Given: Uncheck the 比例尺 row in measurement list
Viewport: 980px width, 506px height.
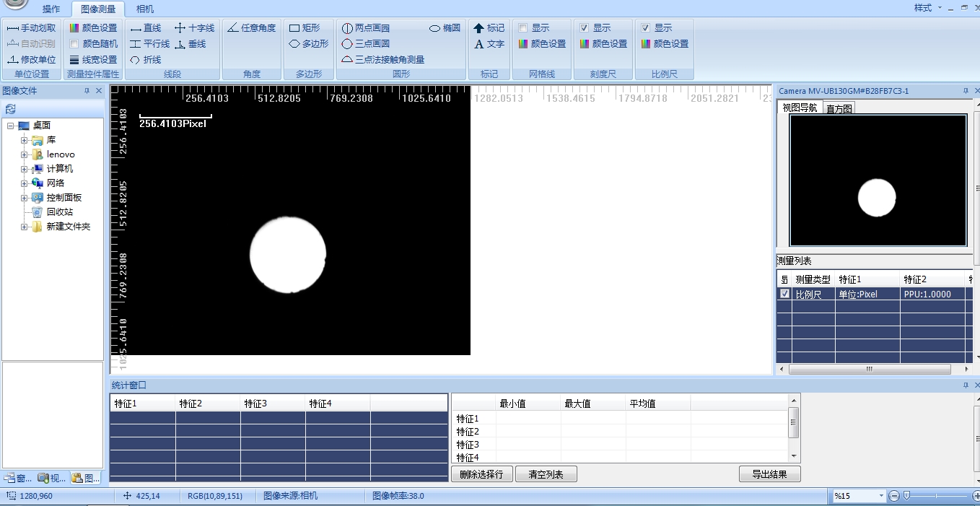Looking at the screenshot, I should tap(784, 294).
